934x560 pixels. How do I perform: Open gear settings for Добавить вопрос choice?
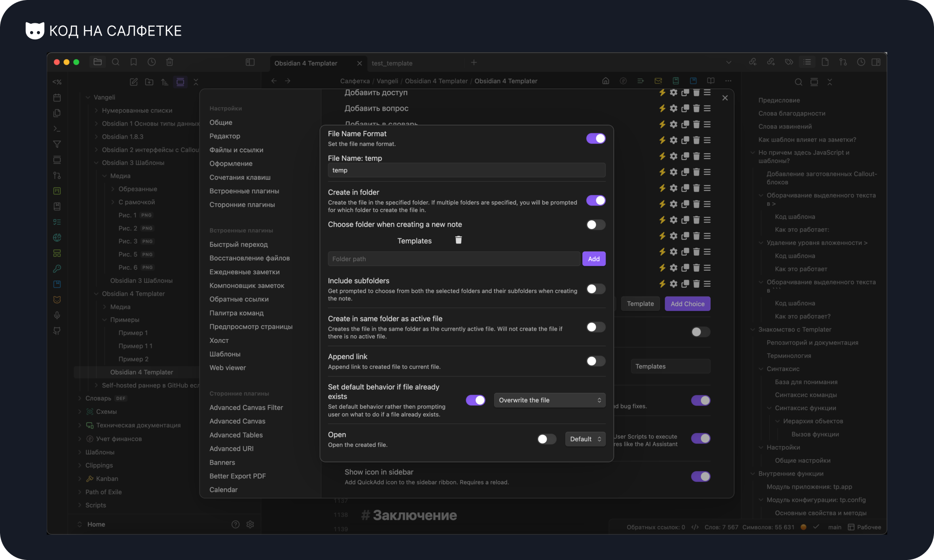pyautogui.click(x=673, y=108)
